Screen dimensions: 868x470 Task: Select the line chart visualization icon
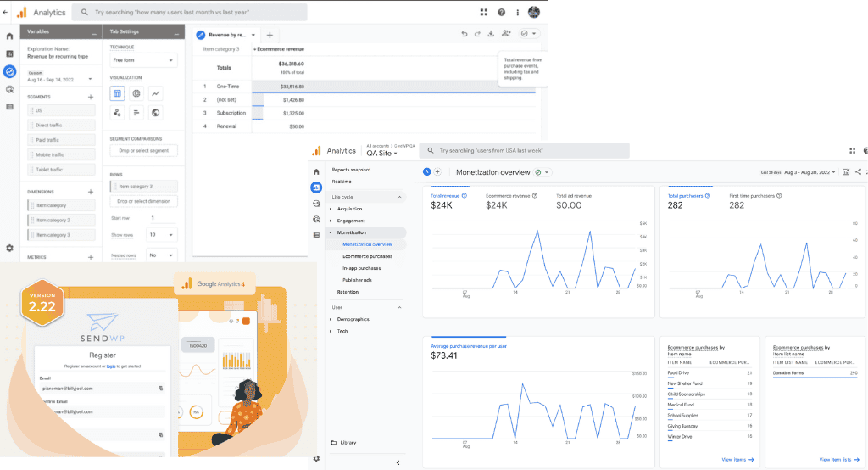coord(156,93)
